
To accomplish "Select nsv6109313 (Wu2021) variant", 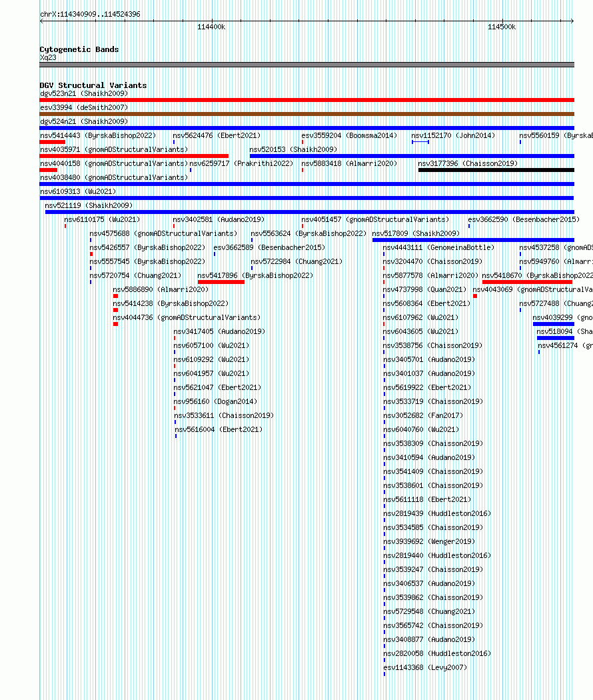I will point(78,191).
